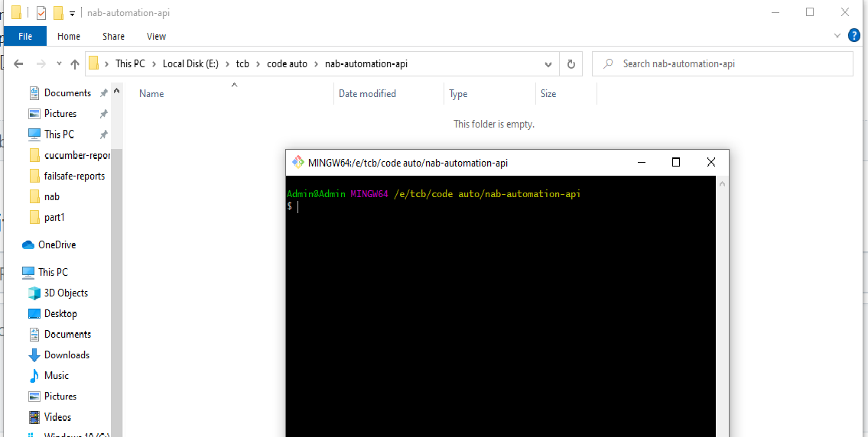Open 3D Objects in navigation pane
The image size is (868, 437).
coord(66,293)
